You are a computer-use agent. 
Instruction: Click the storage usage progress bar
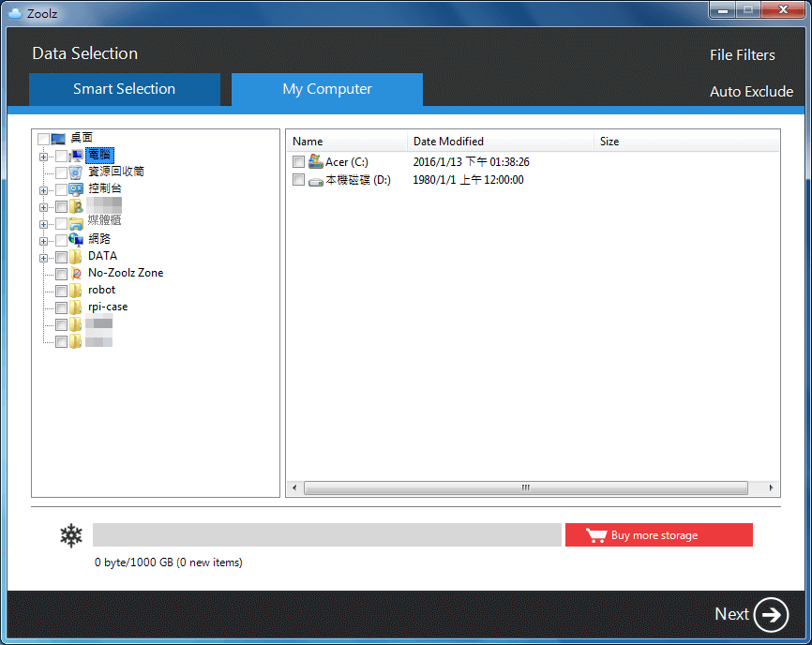325,534
